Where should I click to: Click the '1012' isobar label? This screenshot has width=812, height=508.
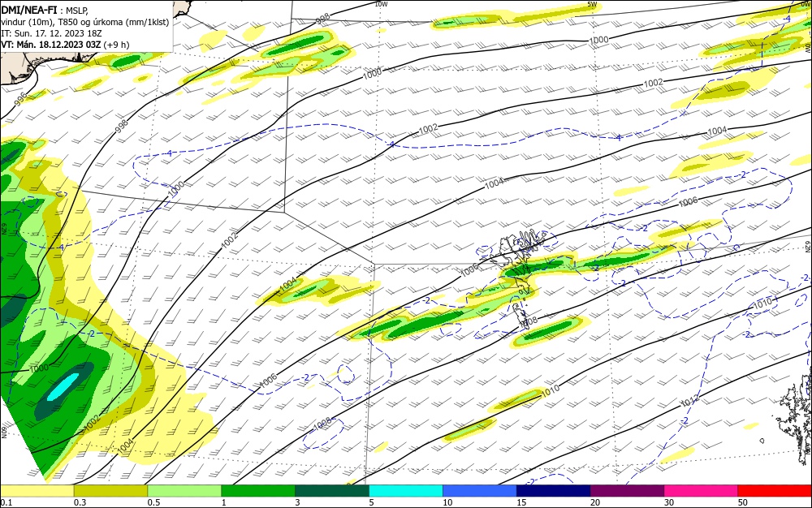pyautogui.click(x=689, y=400)
